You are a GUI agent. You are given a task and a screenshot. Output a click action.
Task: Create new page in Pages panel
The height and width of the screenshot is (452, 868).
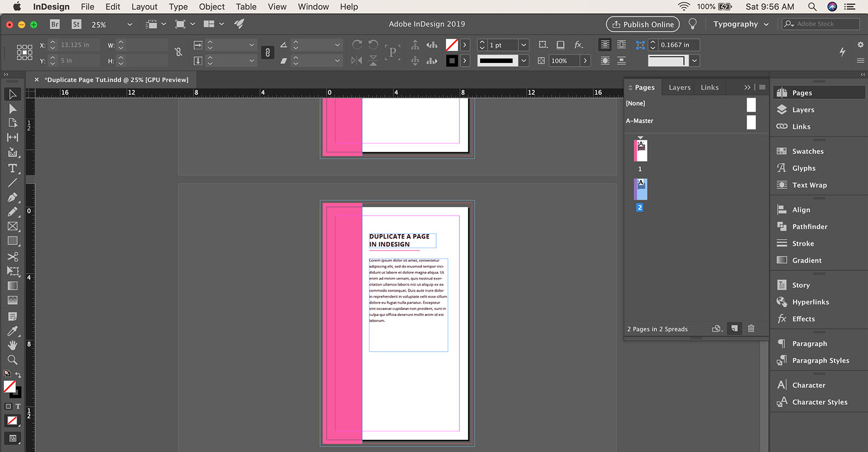tap(734, 328)
